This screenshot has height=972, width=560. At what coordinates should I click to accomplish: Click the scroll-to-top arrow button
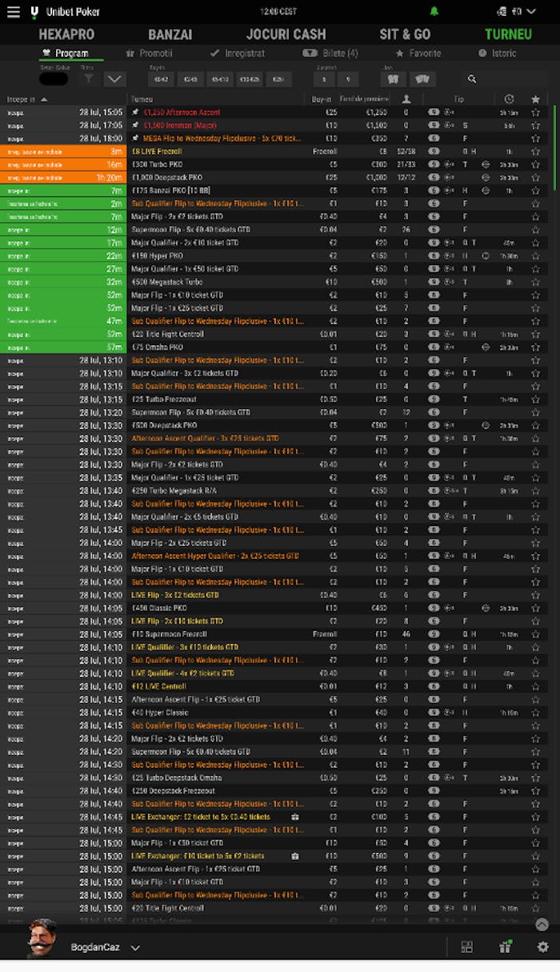pyautogui.click(x=542, y=925)
